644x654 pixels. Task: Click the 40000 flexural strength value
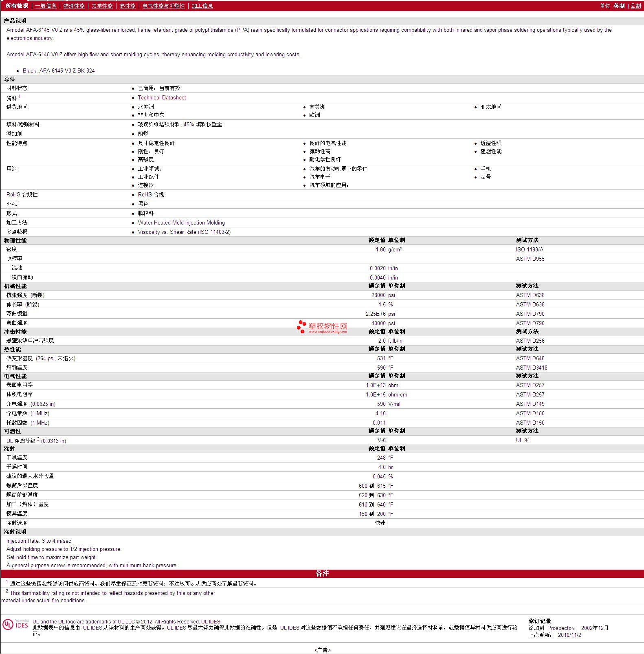[378, 324]
